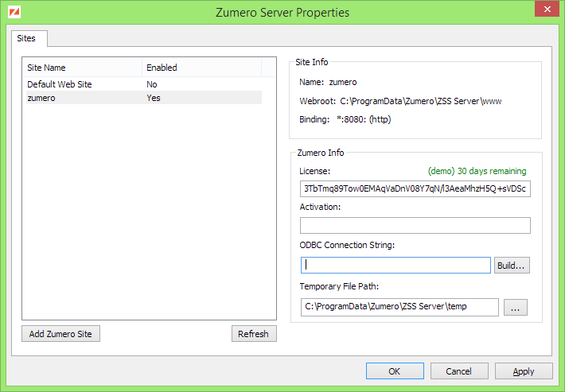Select the Default Web Site row
565x392 pixels.
point(60,83)
